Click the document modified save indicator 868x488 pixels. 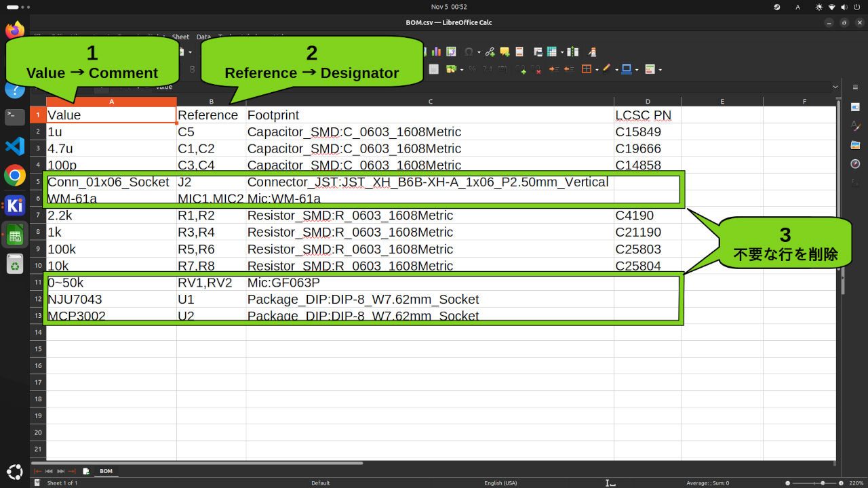click(x=37, y=483)
